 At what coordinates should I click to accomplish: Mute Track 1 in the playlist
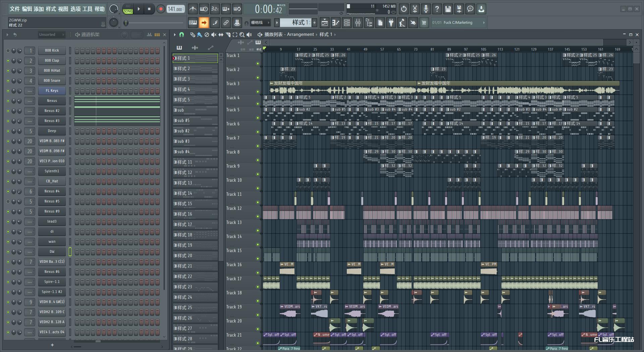coord(258,63)
